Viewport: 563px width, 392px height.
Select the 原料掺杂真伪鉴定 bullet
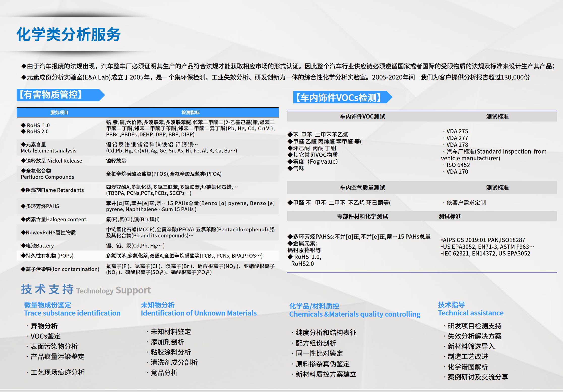321,364
